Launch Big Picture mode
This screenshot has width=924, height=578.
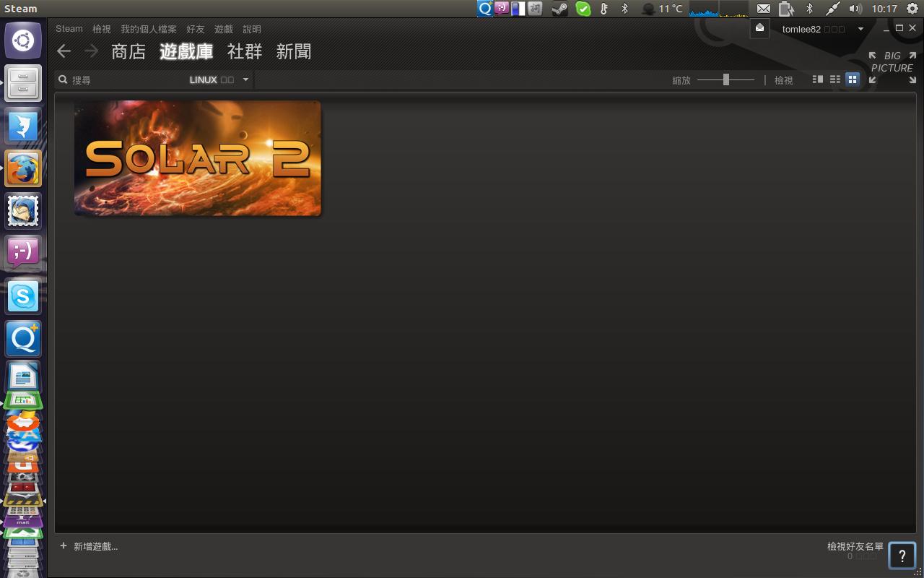click(892, 67)
